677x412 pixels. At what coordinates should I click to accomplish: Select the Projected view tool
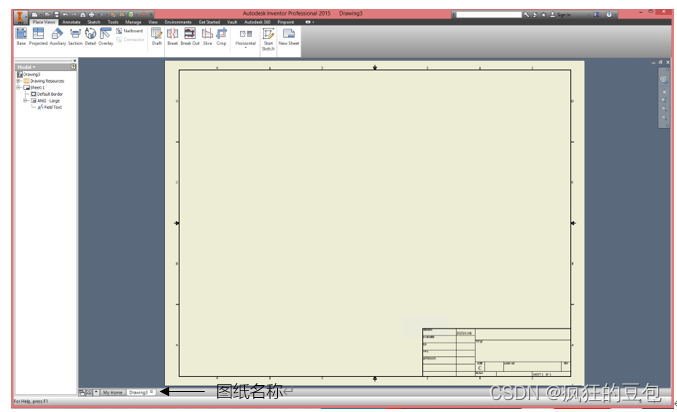[38, 36]
